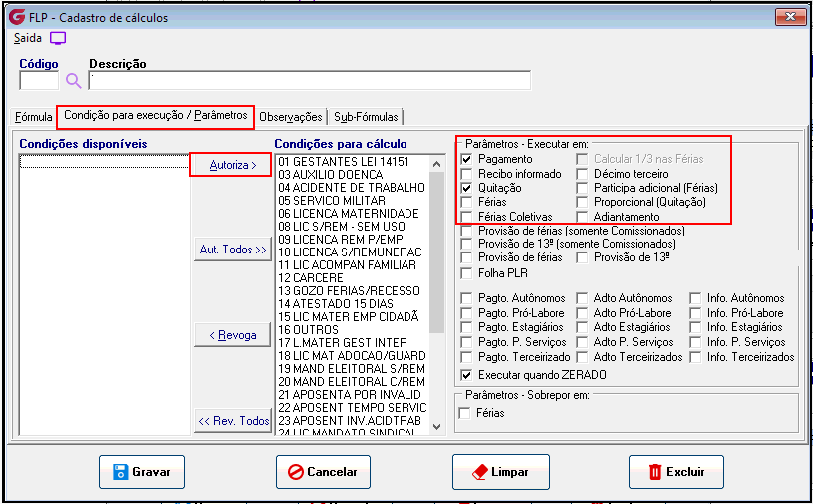813x504 pixels.
Task: Click the < Revoga button
Action: click(233, 335)
